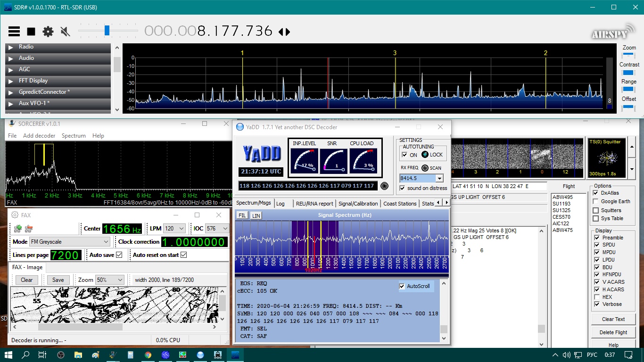Open the SDR# hamburger menu

[x=14, y=32]
